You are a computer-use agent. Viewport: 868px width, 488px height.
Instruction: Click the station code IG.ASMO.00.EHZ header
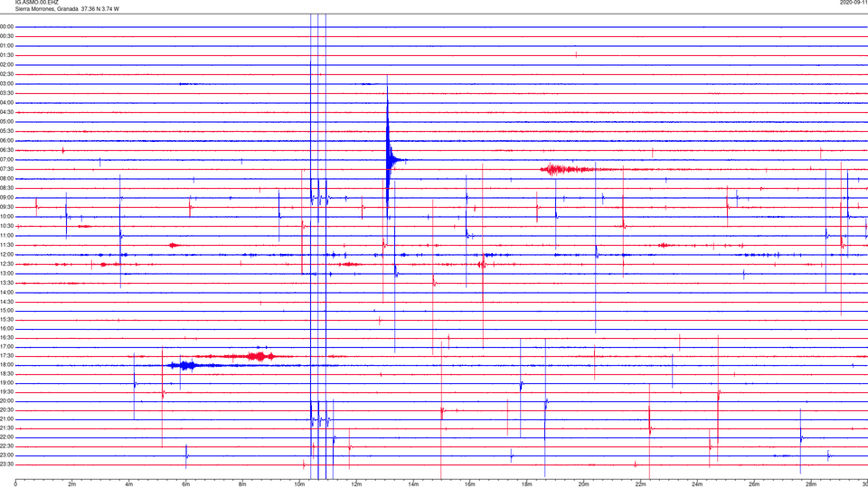(x=36, y=3)
